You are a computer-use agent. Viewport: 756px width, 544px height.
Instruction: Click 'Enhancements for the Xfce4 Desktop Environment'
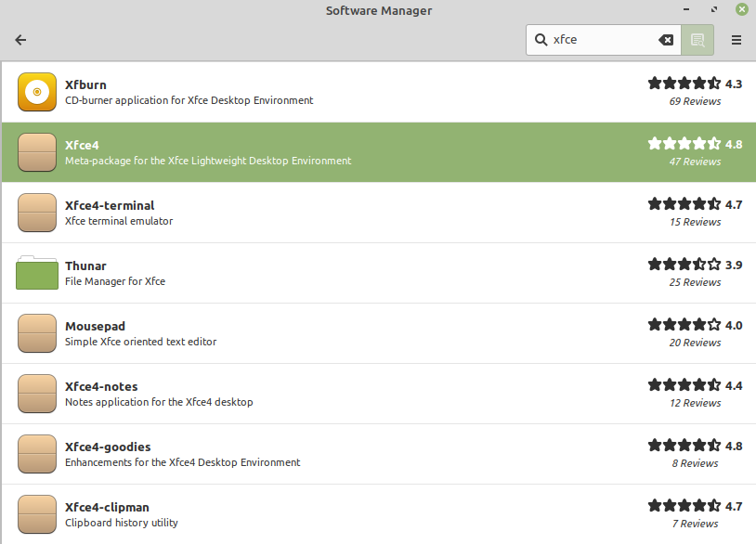coord(183,462)
